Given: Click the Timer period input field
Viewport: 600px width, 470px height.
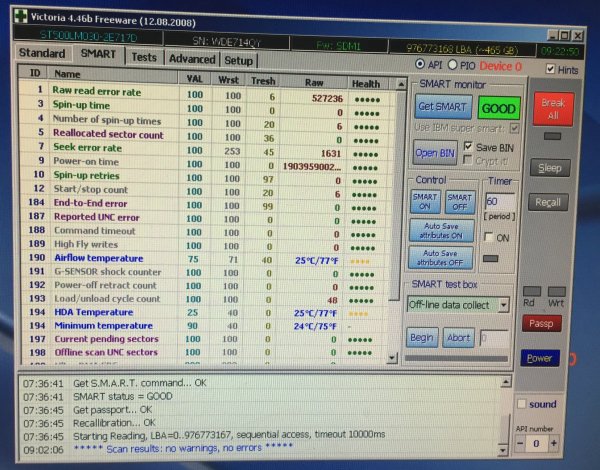Looking at the screenshot, I should [500, 201].
